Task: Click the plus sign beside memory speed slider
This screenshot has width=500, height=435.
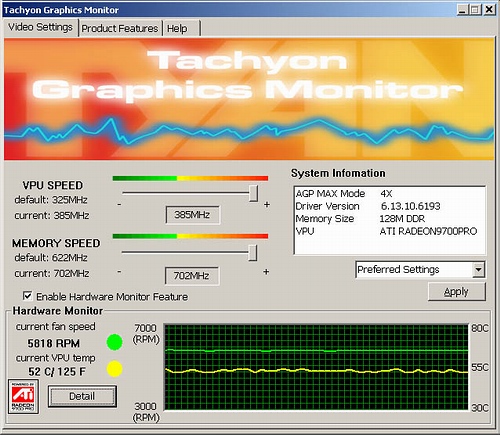Action: 266,272
